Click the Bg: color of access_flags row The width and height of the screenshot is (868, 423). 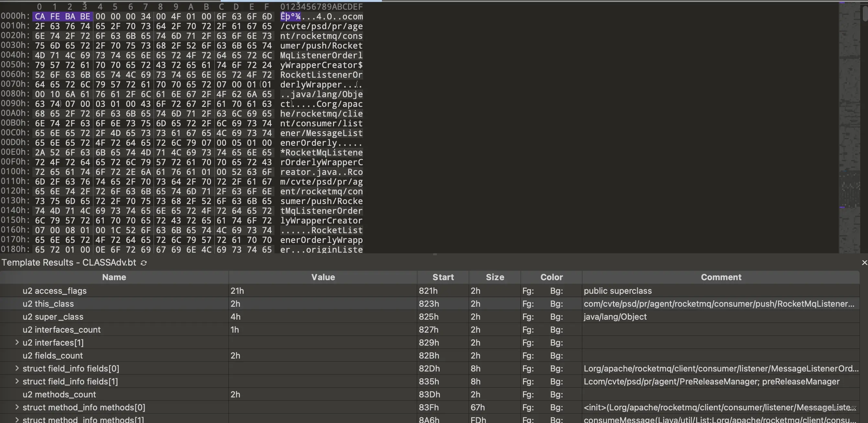tap(556, 291)
